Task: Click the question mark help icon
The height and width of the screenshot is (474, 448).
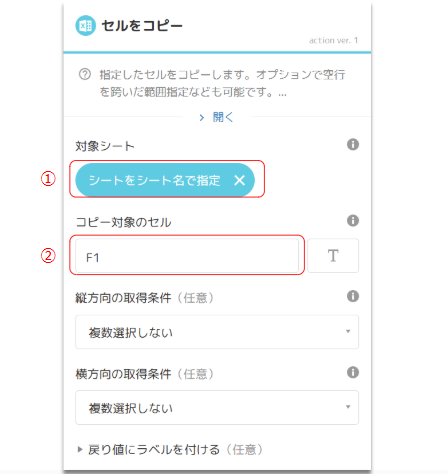Action: point(85,74)
